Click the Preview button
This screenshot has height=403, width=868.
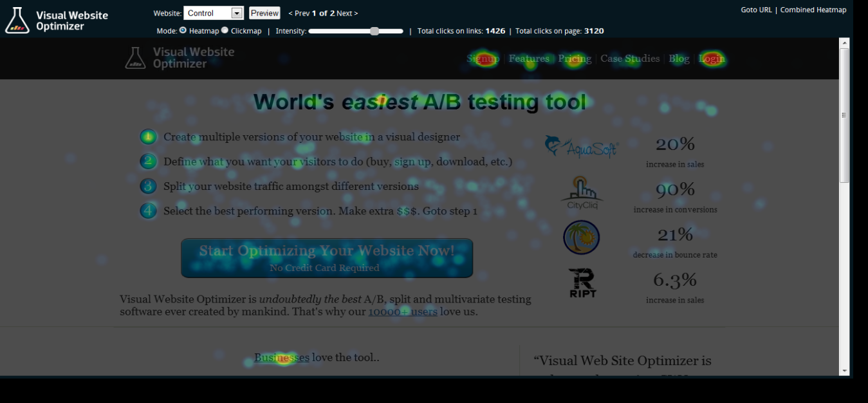click(x=264, y=13)
